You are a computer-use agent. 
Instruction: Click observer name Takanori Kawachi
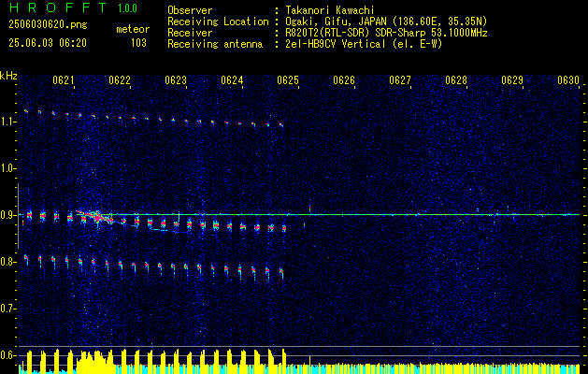point(328,10)
